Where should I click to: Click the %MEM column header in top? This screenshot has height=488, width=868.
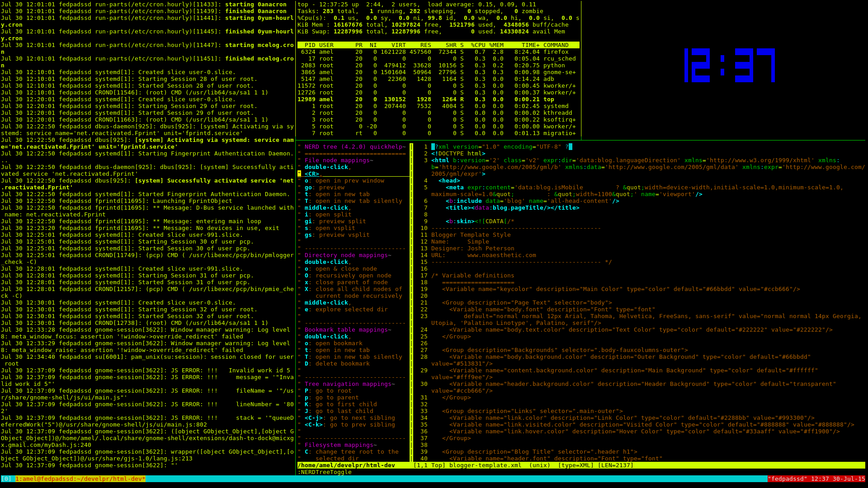pyautogui.click(x=497, y=45)
